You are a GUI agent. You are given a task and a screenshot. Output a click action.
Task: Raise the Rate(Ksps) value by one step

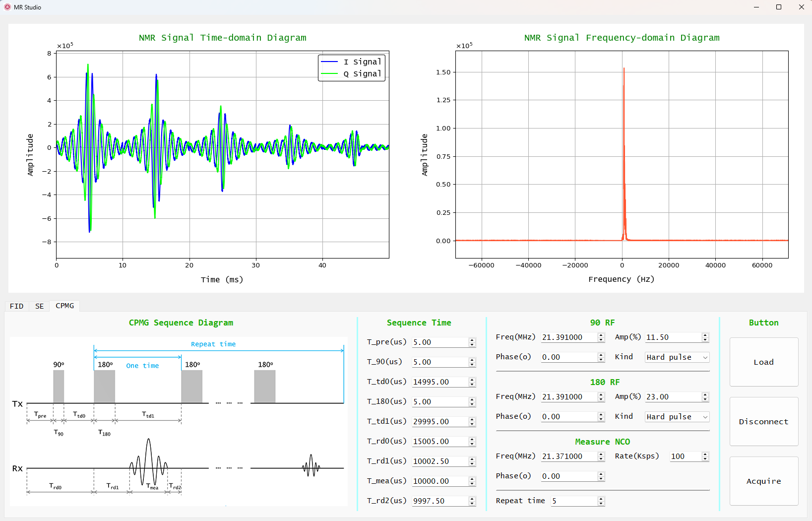click(x=705, y=454)
